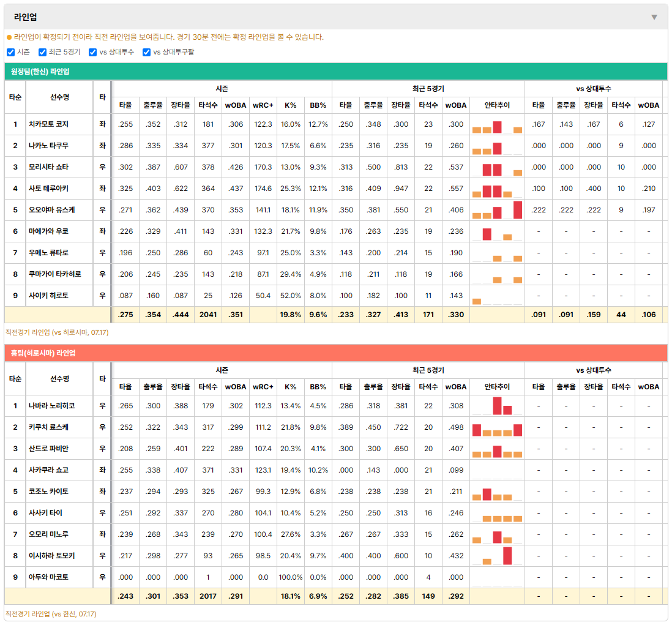
Task: Click 직전경기 라인업 (vs 한신, 07.17) note
Action: pos(51,614)
